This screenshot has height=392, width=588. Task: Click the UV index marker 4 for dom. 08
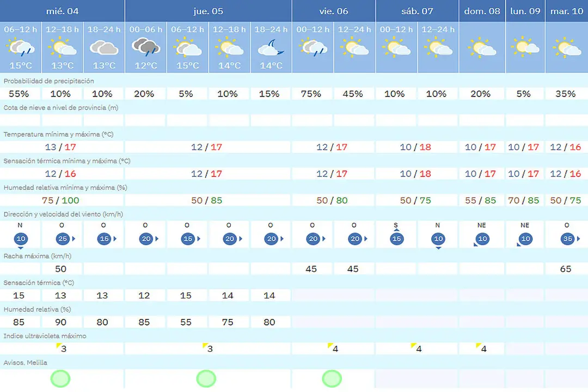(x=481, y=348)
